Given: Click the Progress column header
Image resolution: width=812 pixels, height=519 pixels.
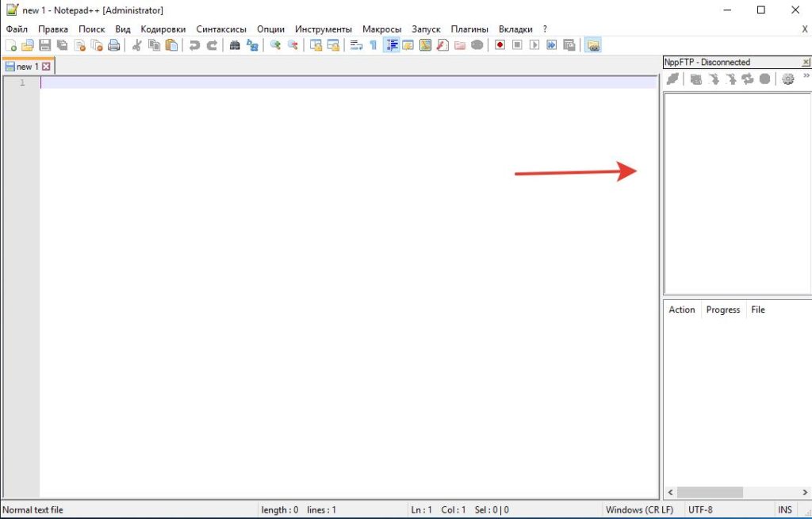Looking at the screenshot, I should point(723,309).
